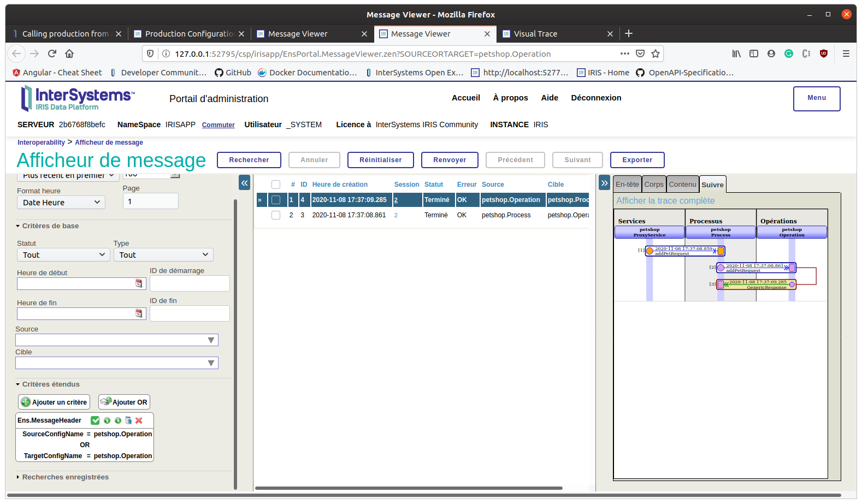The height and width of the screenshot is (504, 862).
Task: Check the box for message ID 3 row
Action: click(276, 215)
